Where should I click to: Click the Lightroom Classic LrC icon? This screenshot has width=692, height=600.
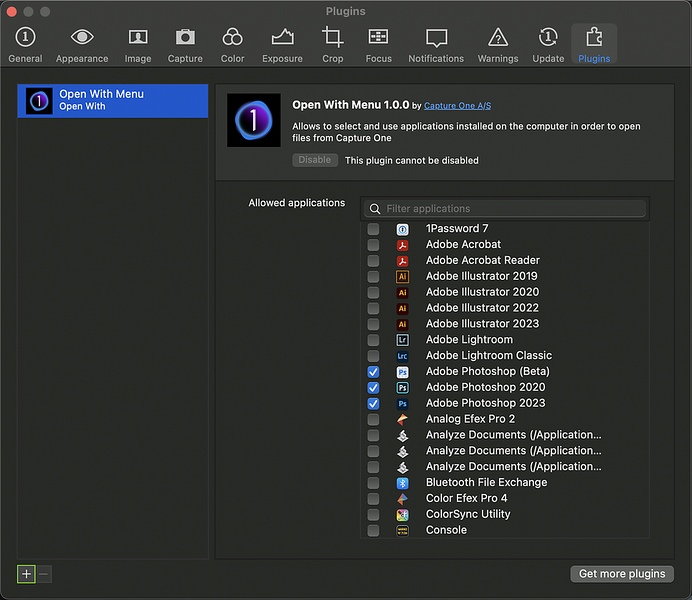click(402, 356)
